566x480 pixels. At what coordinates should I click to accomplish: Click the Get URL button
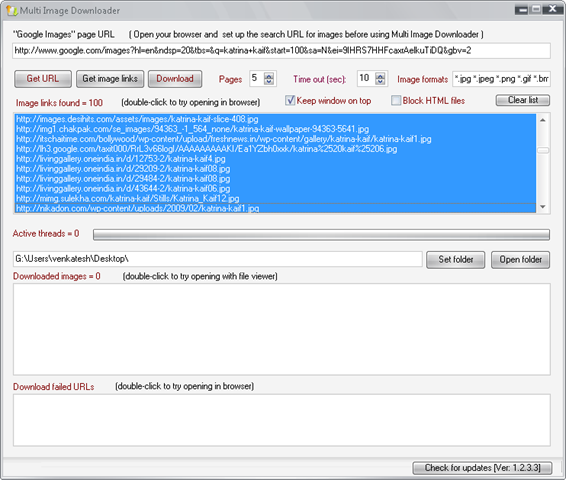click(43, 79)
